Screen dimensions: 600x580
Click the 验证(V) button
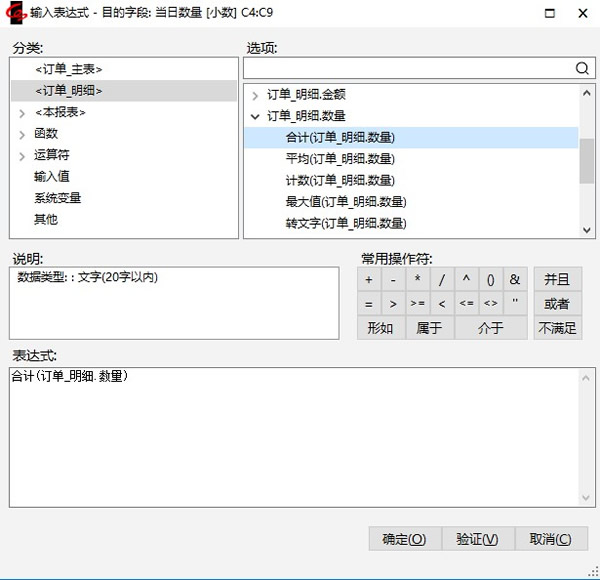tap(478, 539)
